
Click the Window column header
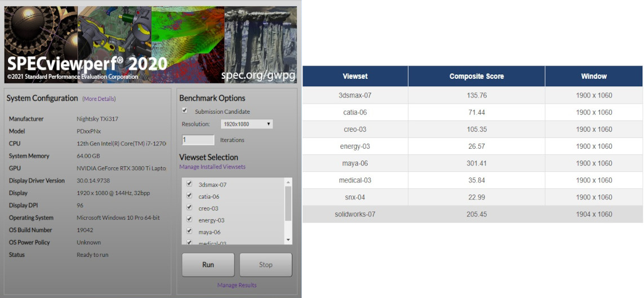pos(594,76)
